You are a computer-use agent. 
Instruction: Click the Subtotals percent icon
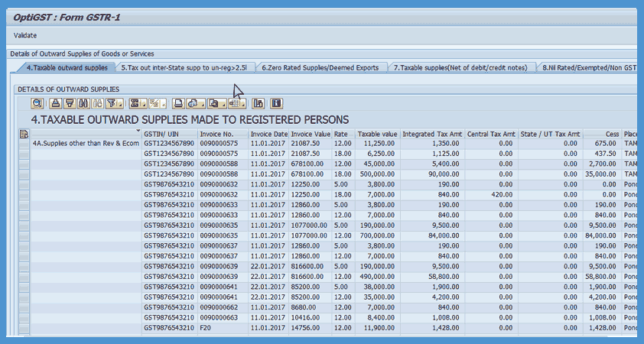pyautogui.click(x=155, y=103)
